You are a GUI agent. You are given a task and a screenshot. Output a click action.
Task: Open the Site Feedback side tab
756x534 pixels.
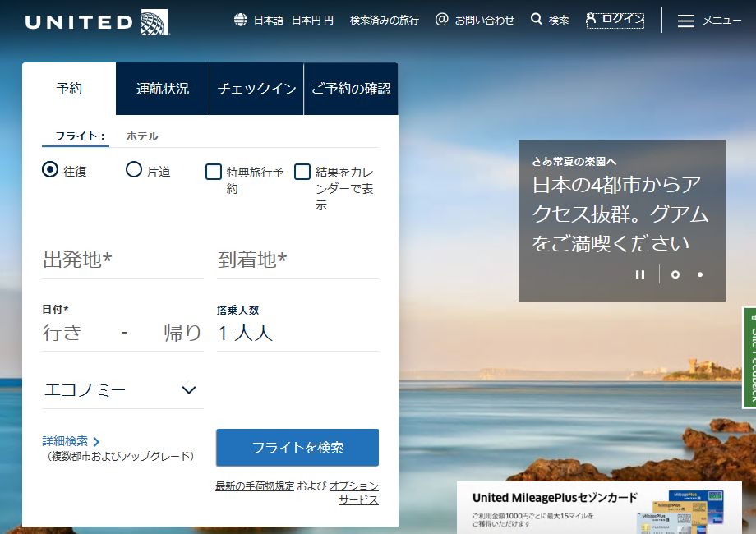(x=749, y=357)
